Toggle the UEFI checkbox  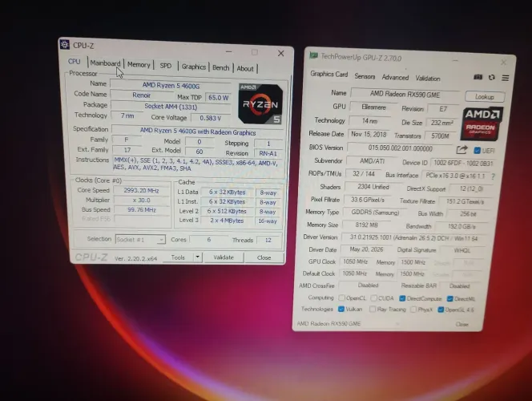[x=477, y=150]
